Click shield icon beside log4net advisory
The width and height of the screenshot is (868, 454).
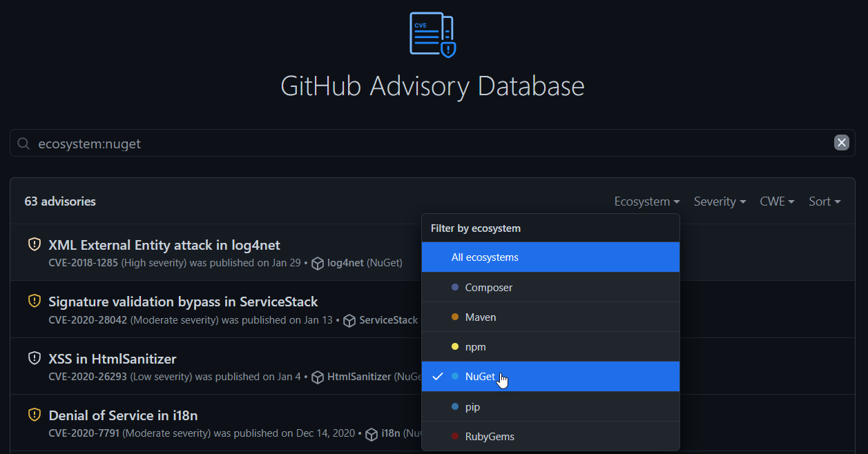click(34, 244)
